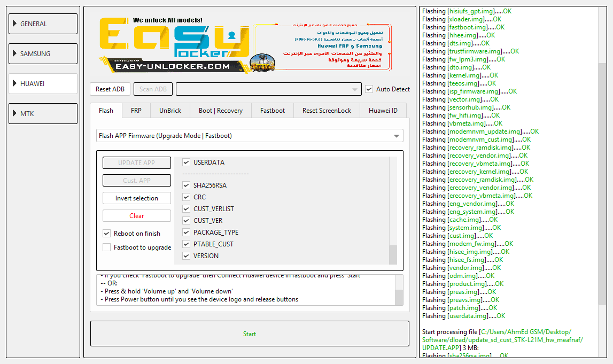Click partition list scrollbar thumb

tap(393, 255)
